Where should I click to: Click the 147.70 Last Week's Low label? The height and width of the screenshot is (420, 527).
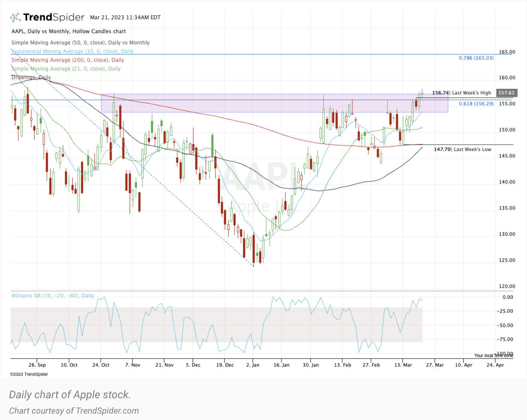(x=463, y=149)
